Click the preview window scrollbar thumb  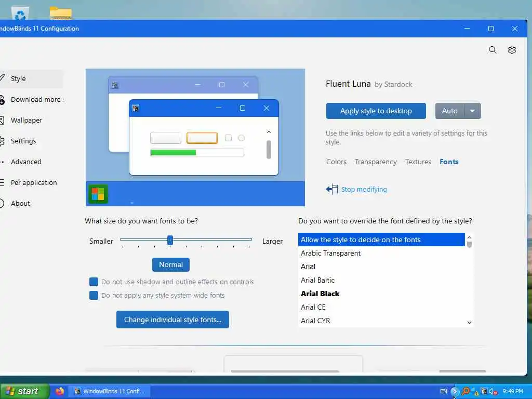pos(269,150)
